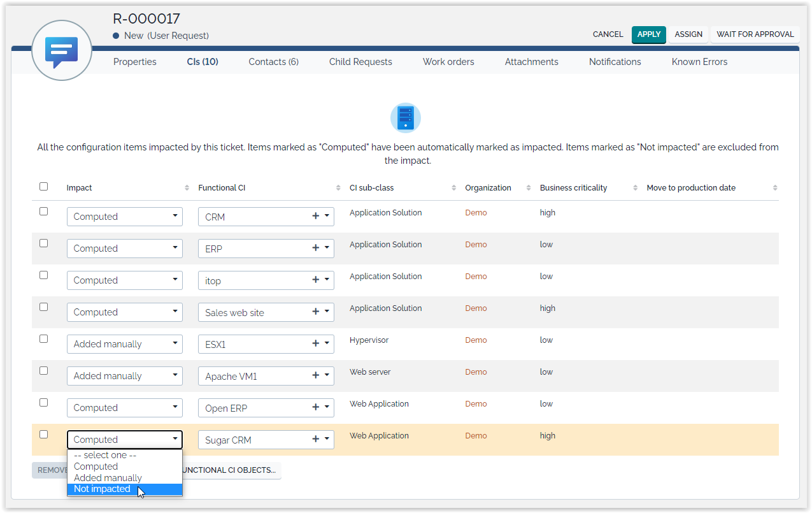Click the speech bubble ticket icon
812x513 pixels.
(x=61, y=50)
